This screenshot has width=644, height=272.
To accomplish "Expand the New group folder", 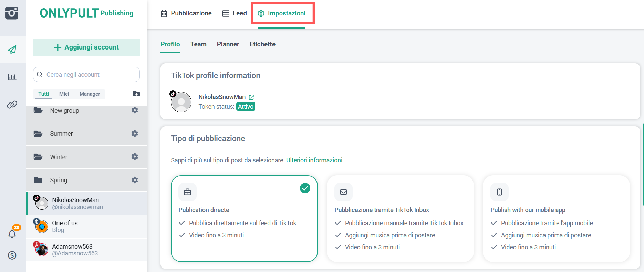I will [x=65, y=111].
